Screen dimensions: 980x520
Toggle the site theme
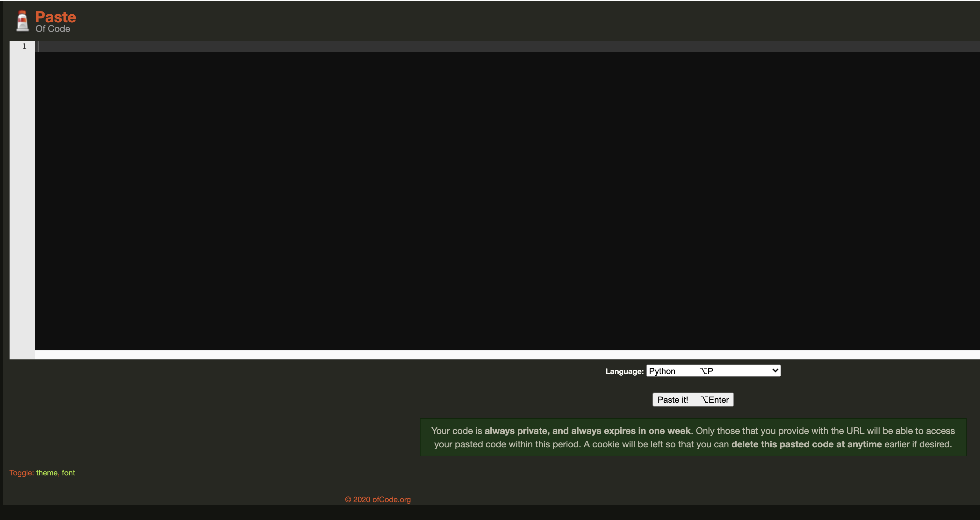pyautogui.click(x=47, y=473)
